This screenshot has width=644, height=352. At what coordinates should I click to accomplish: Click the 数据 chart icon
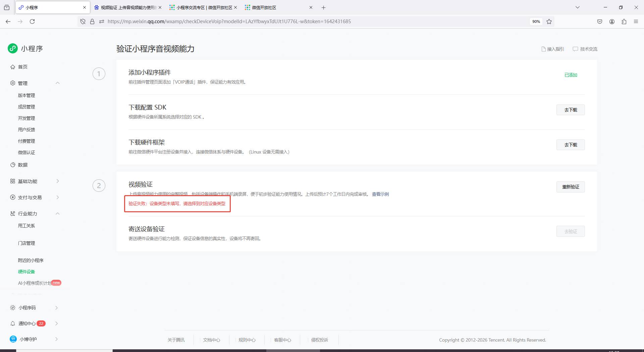coord(13,165)
